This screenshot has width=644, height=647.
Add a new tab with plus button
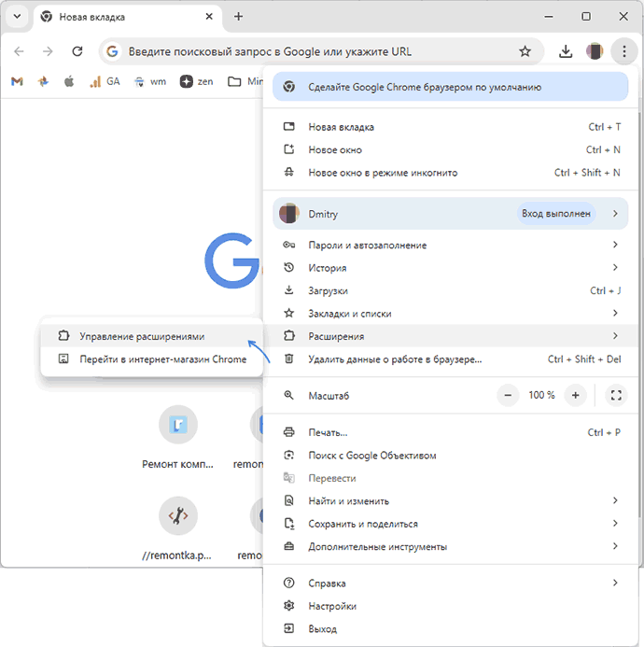point(238,17)
